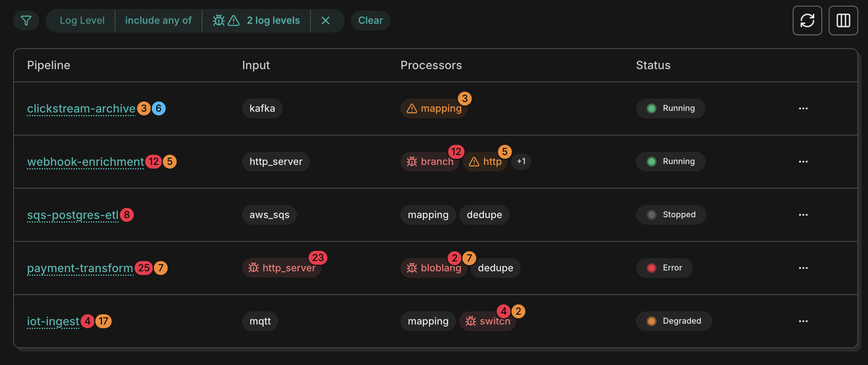Viewport: 868px width, 365px height.
Task: Click the Input column header
Action: coord(256,65)
